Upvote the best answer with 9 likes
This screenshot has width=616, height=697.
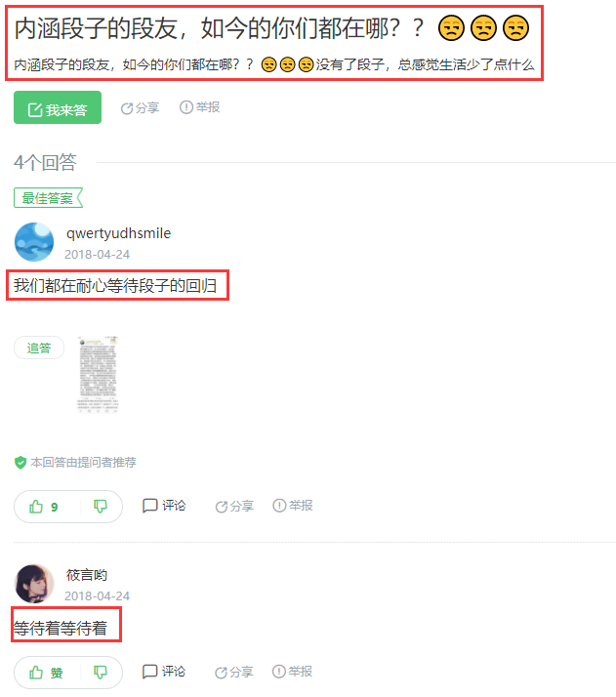[45, 507]
